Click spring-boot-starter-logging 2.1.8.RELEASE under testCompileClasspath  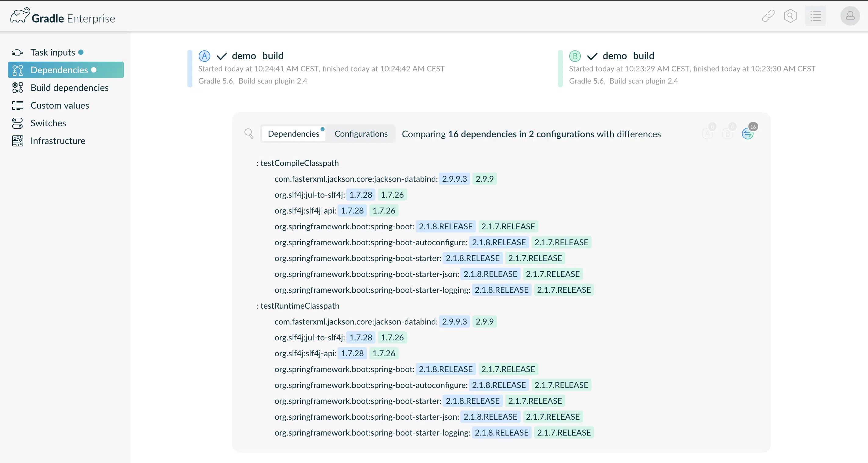(x=501, y=289)
